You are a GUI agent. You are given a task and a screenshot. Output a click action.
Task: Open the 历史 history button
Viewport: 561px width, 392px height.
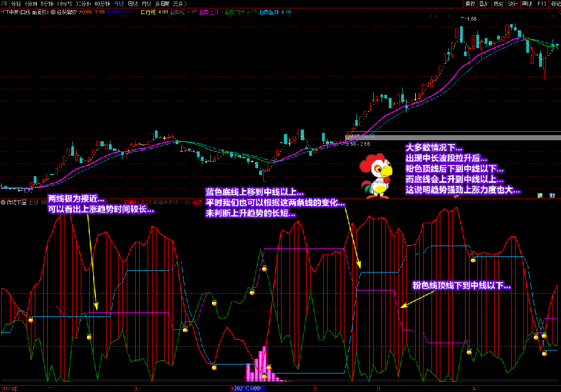(498, 3)
